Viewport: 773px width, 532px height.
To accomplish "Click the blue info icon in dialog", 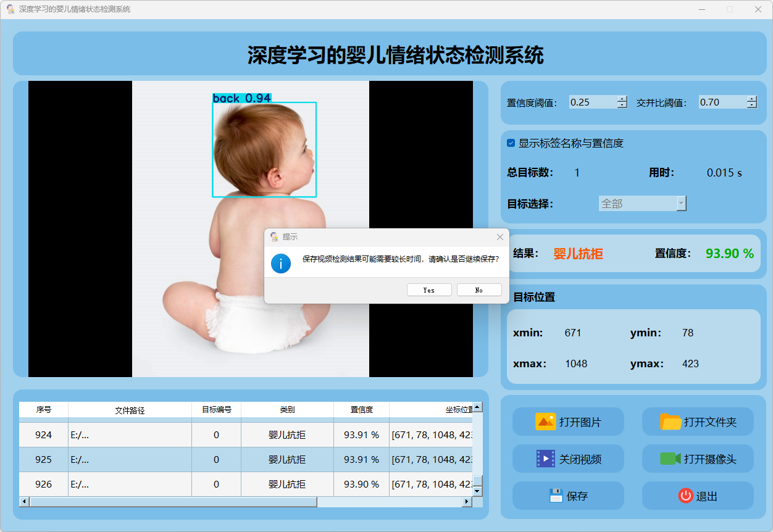I will pos(281,264).
